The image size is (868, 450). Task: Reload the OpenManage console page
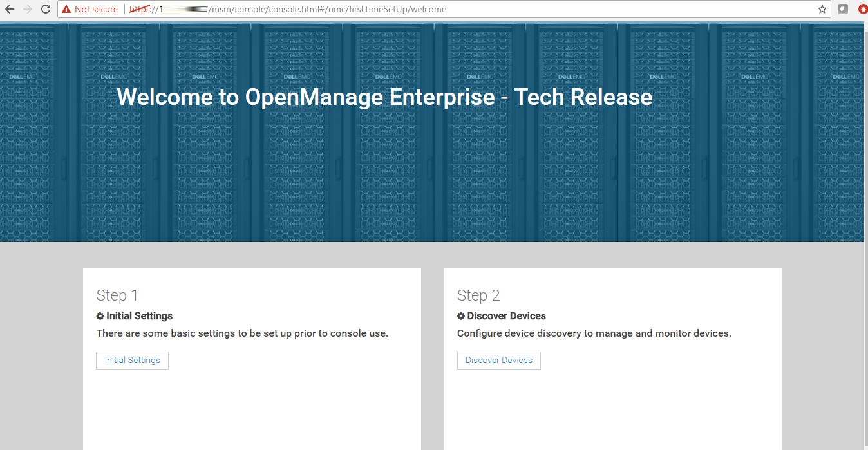(46, 9)
